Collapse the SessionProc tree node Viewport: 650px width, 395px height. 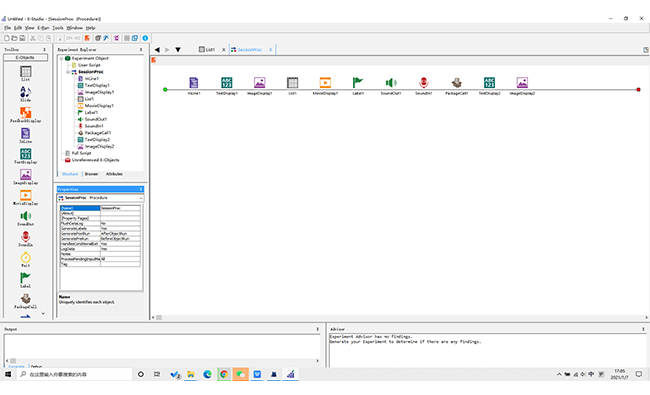[68, 72]
